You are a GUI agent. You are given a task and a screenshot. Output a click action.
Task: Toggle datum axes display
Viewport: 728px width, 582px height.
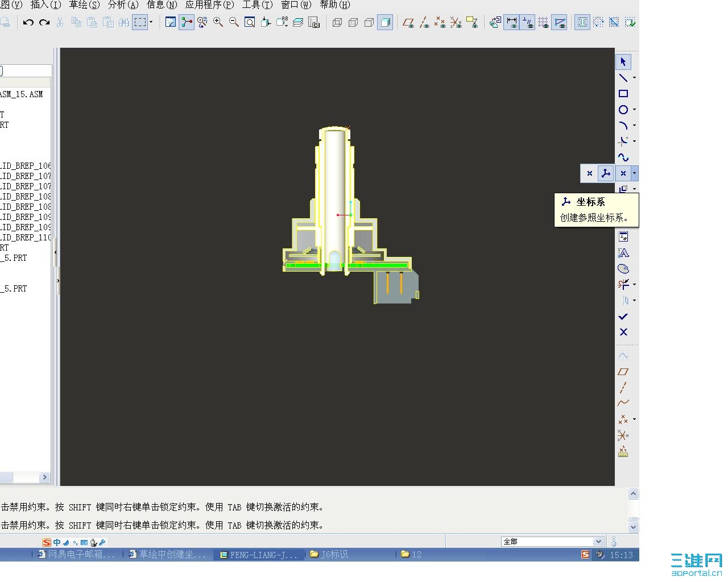coord(424,22)
